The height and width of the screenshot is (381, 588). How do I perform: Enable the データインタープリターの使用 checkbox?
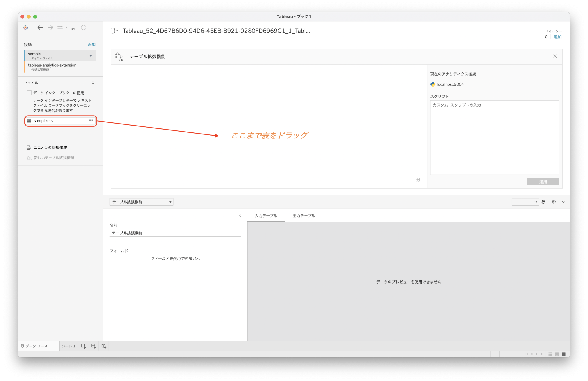29,92
